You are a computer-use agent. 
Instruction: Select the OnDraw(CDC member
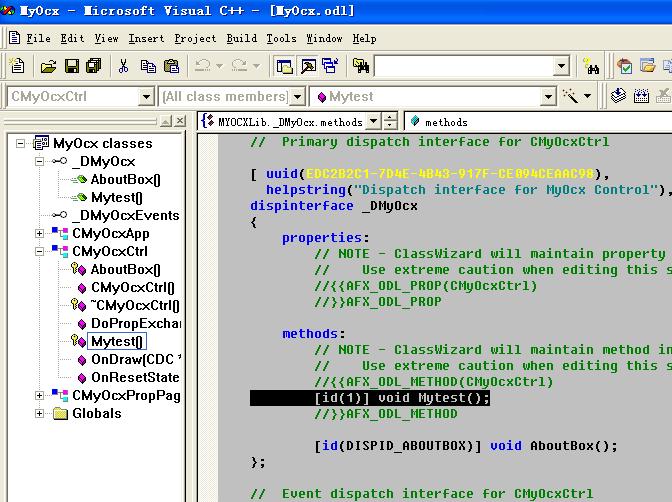tap(136, 359)
